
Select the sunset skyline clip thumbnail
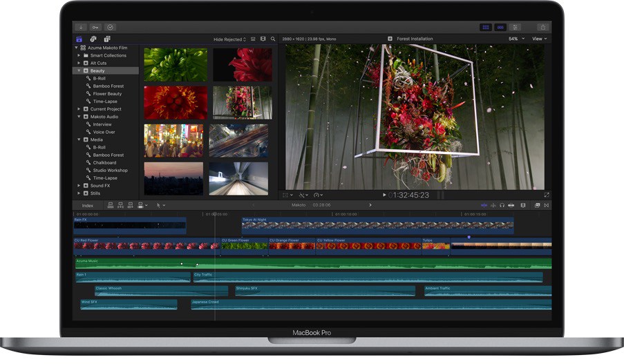click(x=173, y=179)
